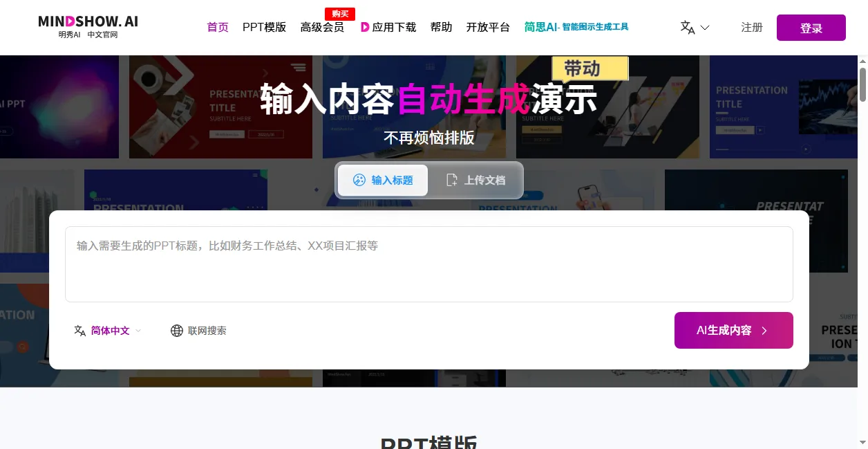Click the MindShow.AI logo
The width and height of the screenshot is (868, 449).
pos(88,27)
